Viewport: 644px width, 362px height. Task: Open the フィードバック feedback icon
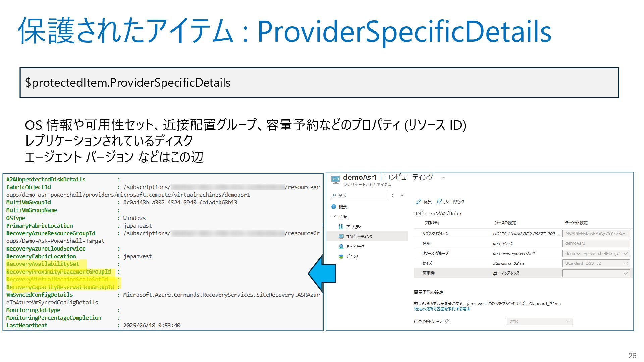click(x=439, y=202)
